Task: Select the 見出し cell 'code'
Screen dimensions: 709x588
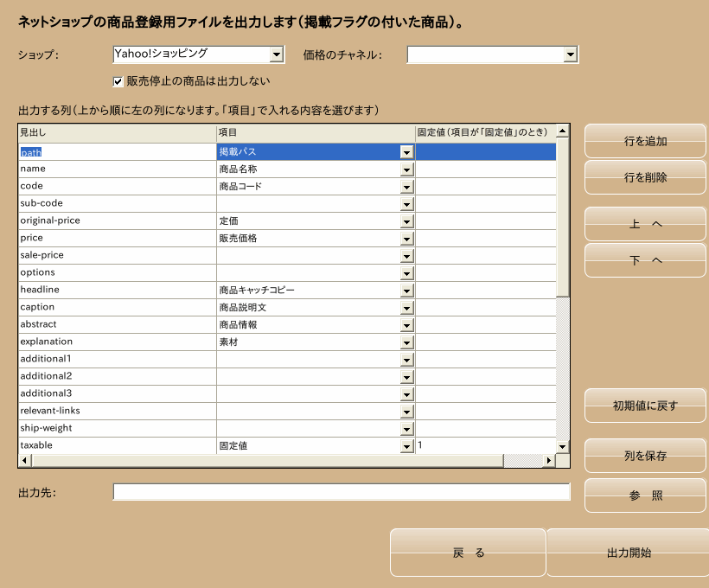Action: point(118,187)
